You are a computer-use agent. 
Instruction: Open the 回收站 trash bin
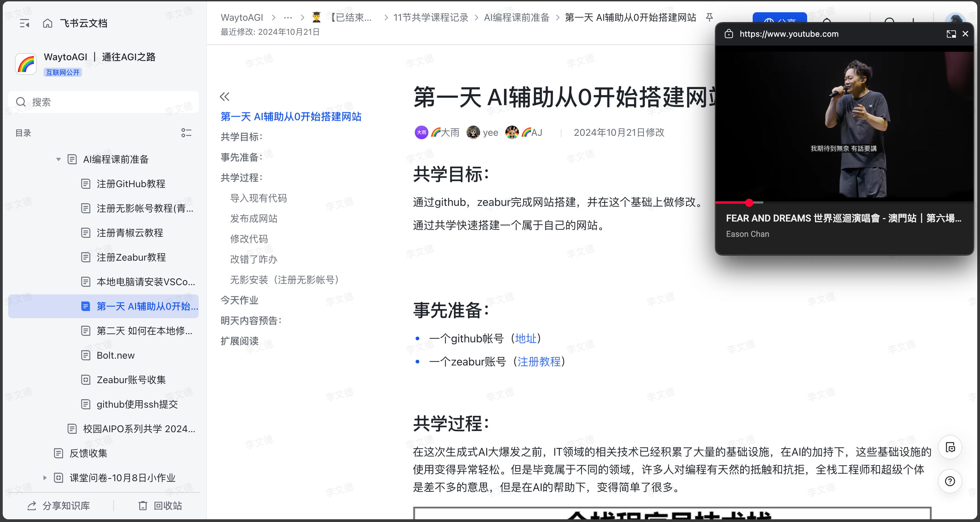tap(160, 505)
